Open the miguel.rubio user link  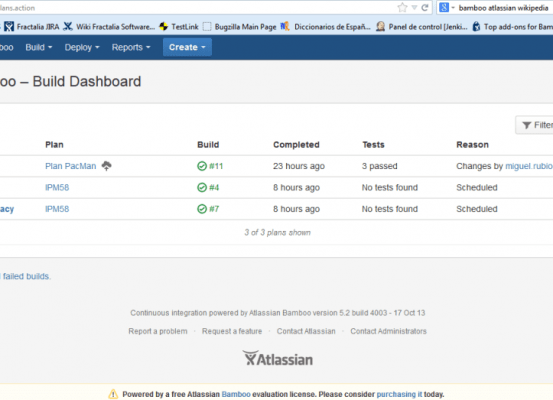529,166
